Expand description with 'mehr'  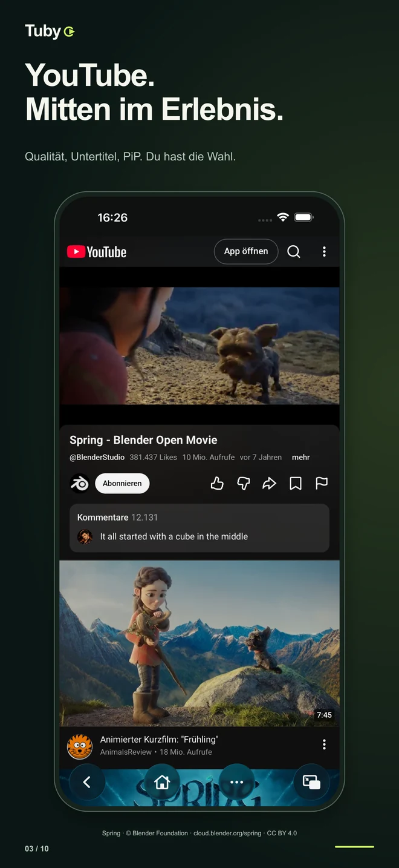300,458
